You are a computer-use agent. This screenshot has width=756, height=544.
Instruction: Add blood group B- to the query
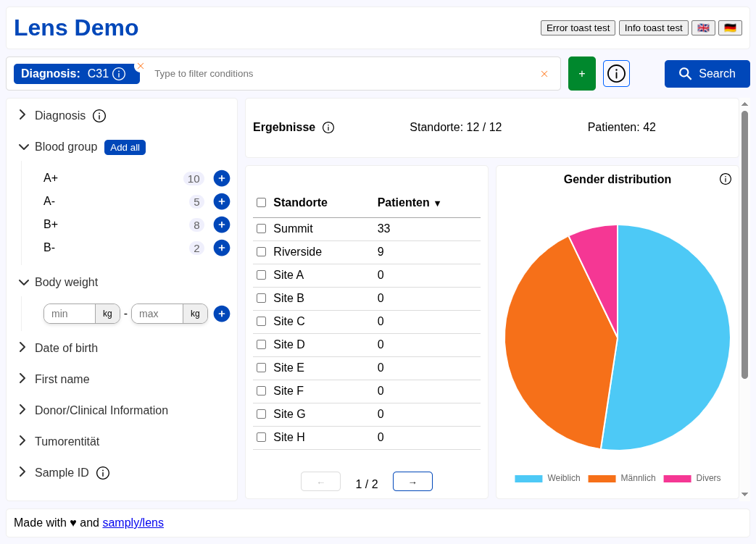(x=222, y=248)
